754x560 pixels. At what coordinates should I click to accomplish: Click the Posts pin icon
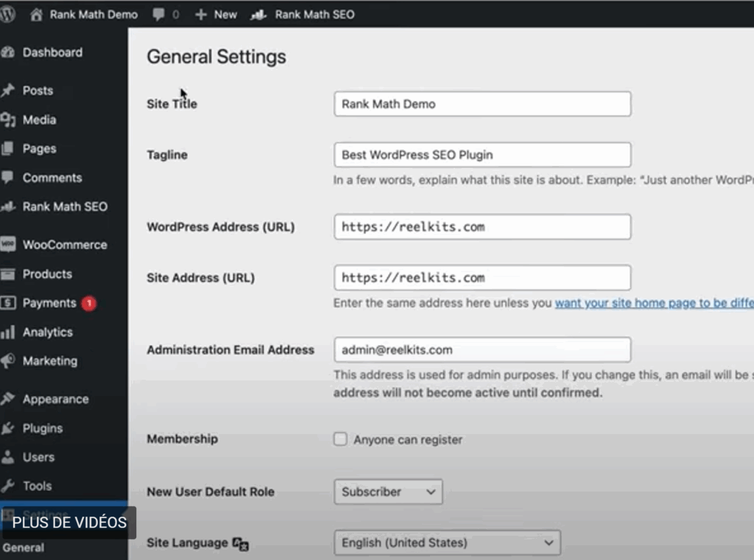(7, 91)
